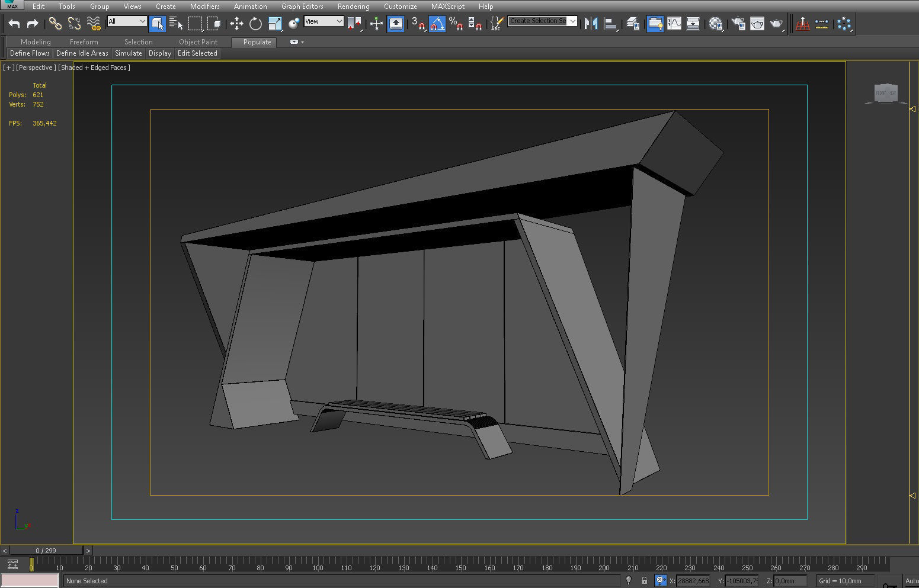Toggle the Ribbon display icon
The width and height of the screenshot is (919, 588).
(x=655, y=24)
